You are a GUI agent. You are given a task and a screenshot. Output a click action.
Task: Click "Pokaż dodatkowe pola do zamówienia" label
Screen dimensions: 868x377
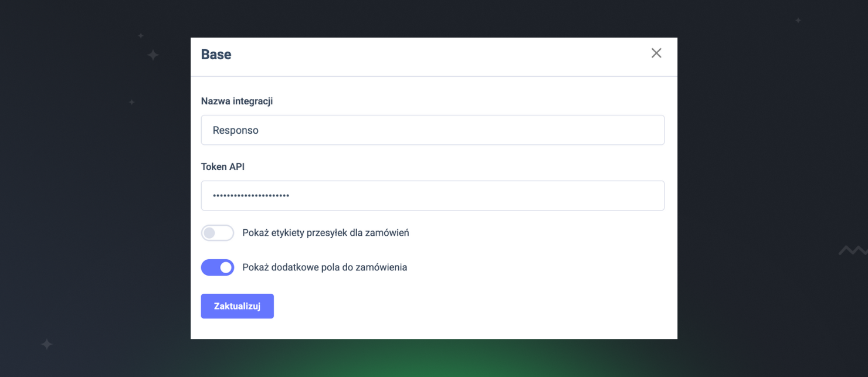(324, 267)
